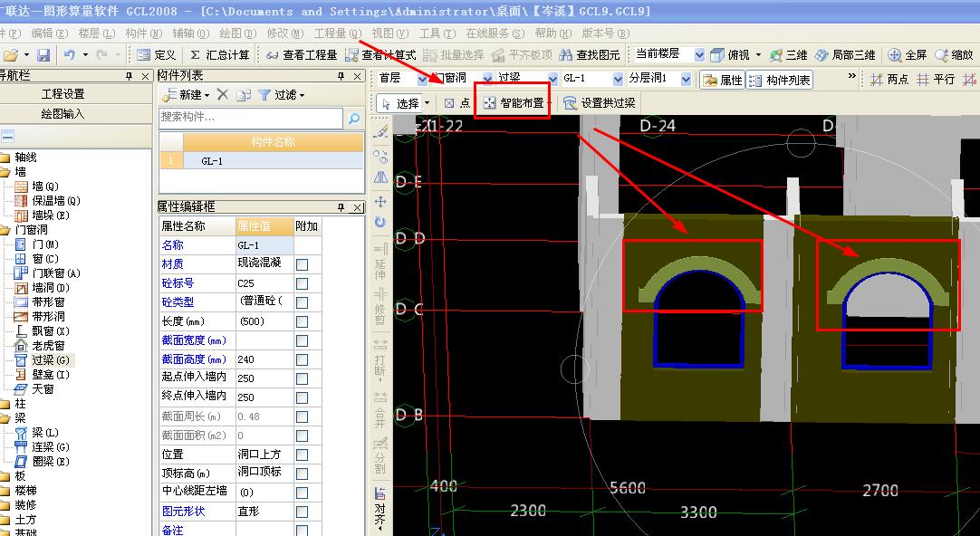
Task: Tick the 砼类型 附加 checkbox
Action: coord(302,303)
